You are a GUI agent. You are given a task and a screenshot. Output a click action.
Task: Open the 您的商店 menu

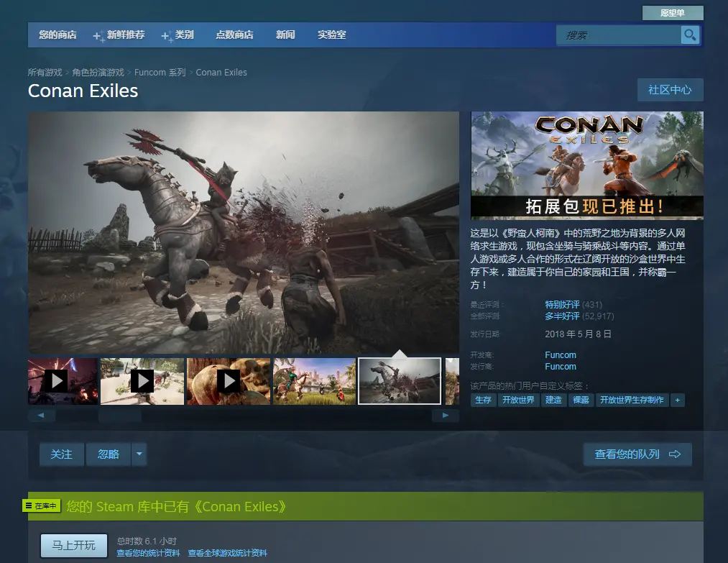(57, 35)
